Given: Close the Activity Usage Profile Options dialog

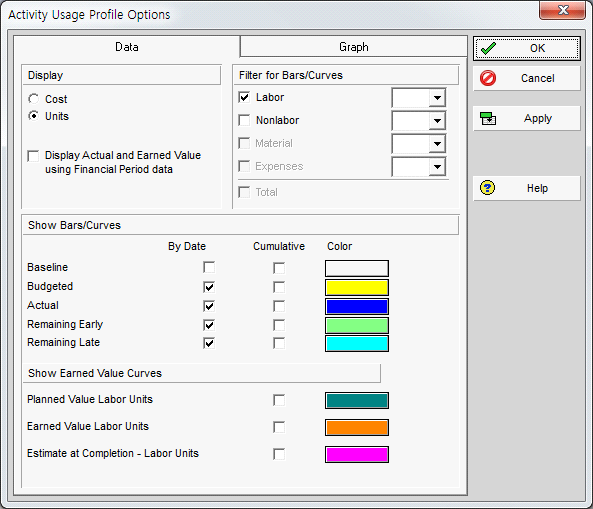Looking at the screenshot, I should [563, 10].
